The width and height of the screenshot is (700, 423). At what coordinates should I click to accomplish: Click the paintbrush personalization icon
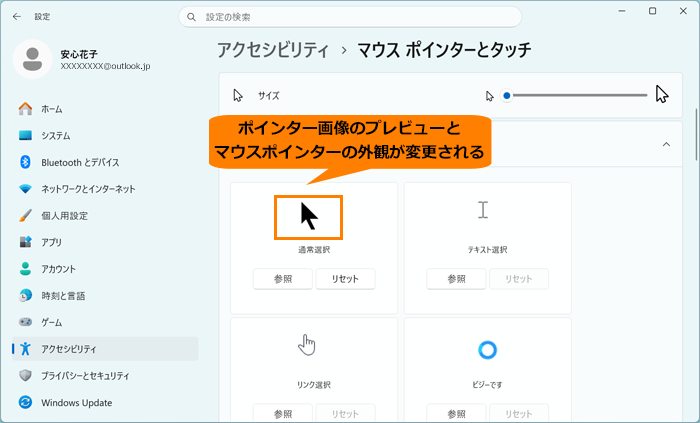pyautogui.click(x=25, y=216)
